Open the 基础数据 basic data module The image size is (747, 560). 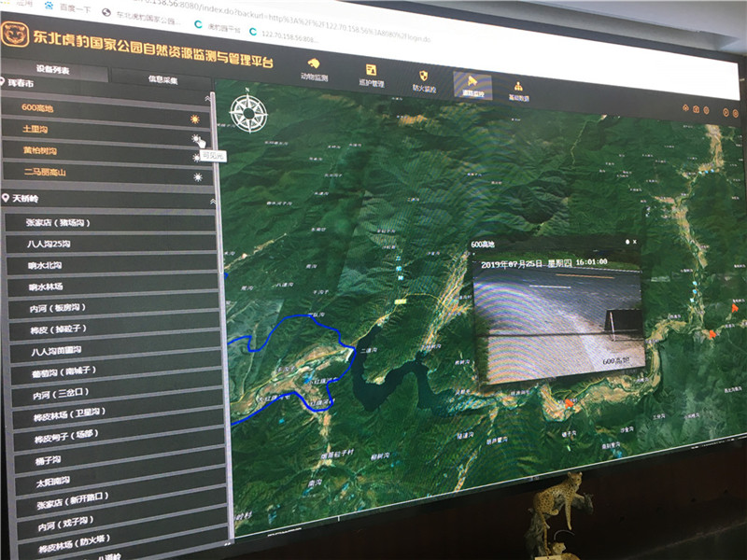click(x=518, y=91)
